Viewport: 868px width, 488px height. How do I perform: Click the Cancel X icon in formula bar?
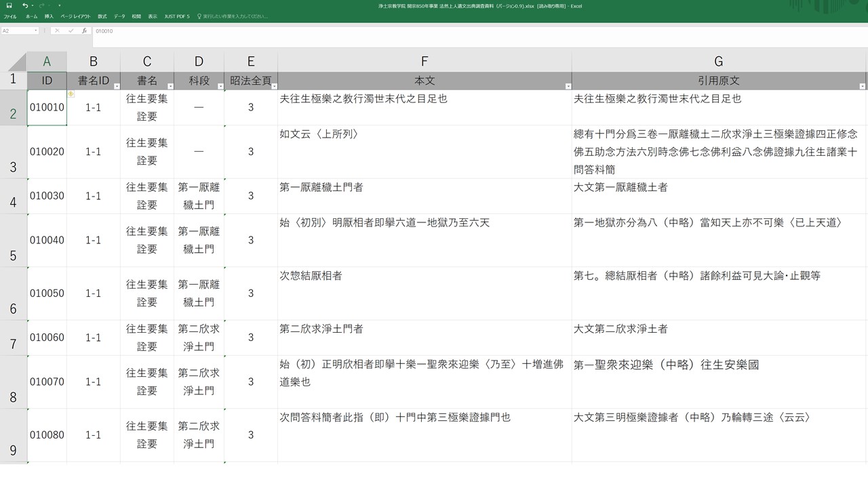click(58, 30)
